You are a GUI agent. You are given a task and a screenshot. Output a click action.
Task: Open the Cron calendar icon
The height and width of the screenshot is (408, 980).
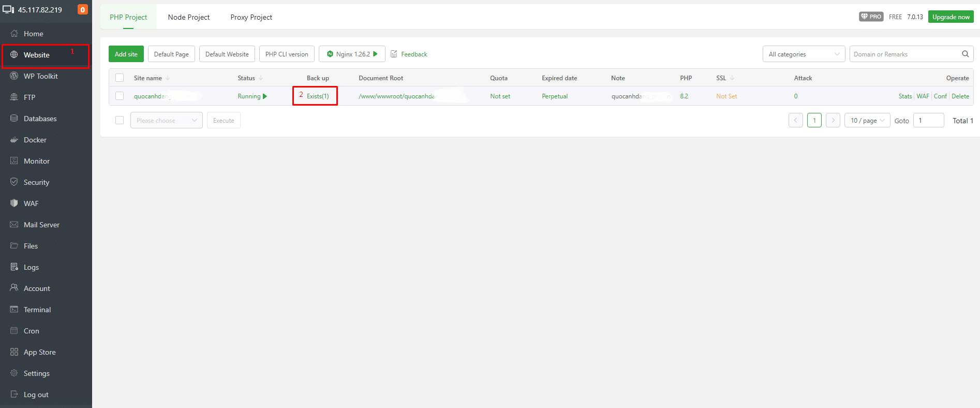click(x=14, y=331)
